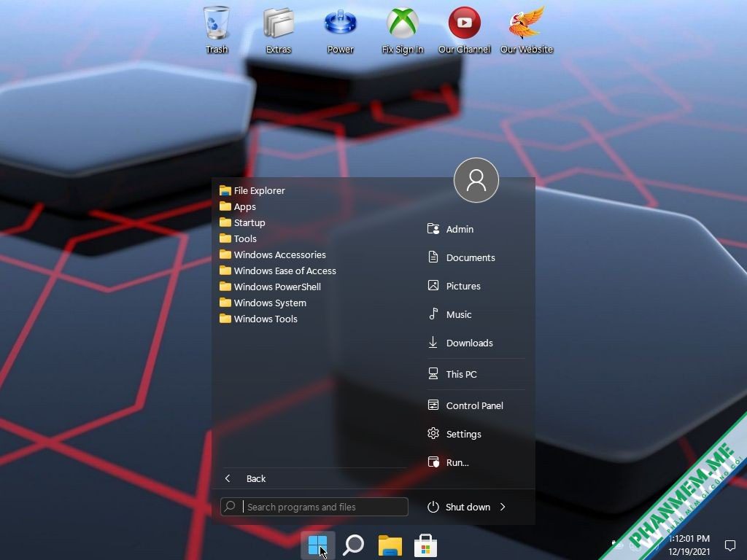The height and width of the screenshot is (560, 747).
Task: Open the notification center icon
Action: (729, 545)
